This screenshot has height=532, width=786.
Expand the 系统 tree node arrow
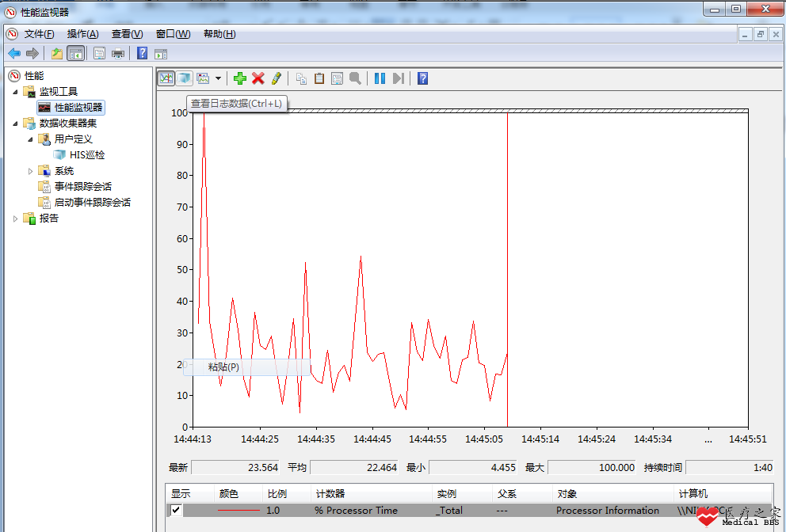pyautogui.click(x=30, y=171)
